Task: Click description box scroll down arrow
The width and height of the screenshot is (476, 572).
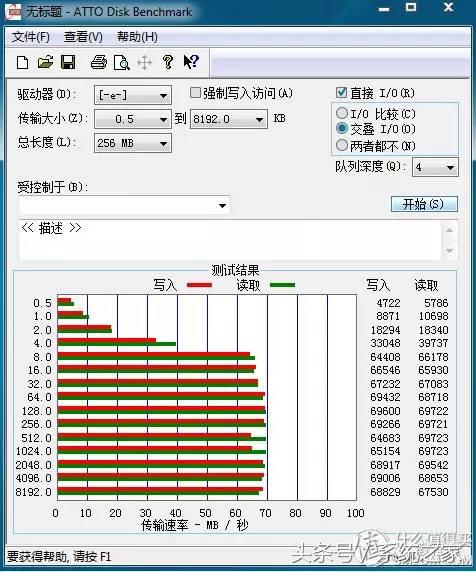Action: [x=449, y=251]
